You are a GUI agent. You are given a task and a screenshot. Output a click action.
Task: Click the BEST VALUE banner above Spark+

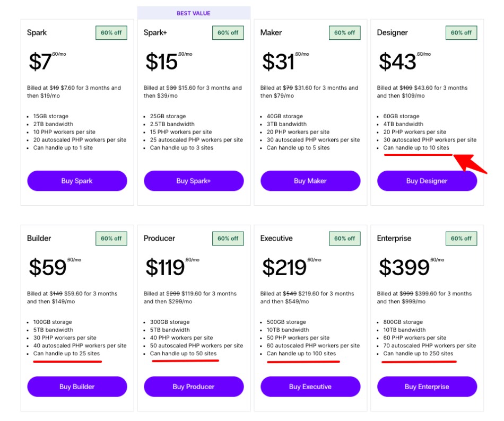[x=194, y=13]
